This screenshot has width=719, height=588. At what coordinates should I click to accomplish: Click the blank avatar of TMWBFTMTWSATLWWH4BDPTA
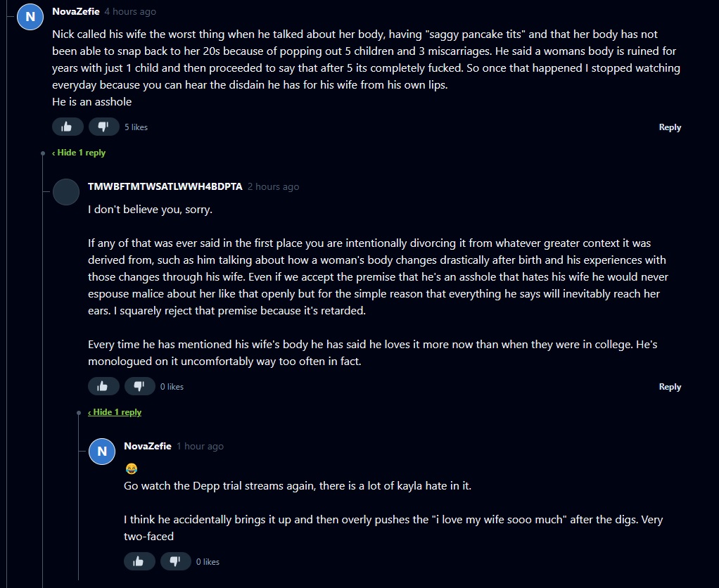point(66,191)
